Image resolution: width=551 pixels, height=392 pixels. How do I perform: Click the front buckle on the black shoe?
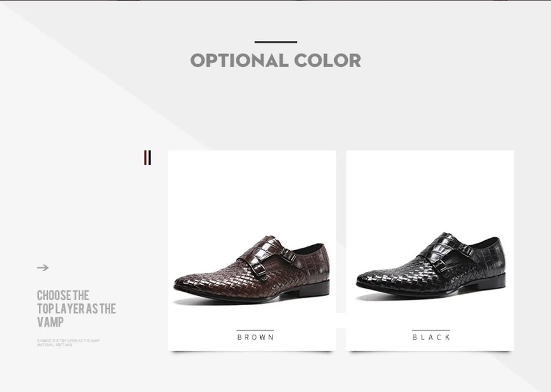[x=440, y=265]
